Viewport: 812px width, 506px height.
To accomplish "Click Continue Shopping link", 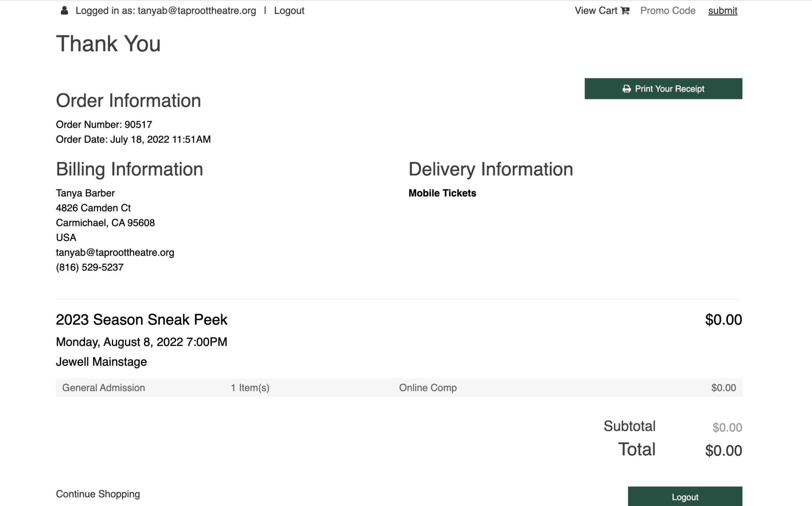I will point(98,494).
